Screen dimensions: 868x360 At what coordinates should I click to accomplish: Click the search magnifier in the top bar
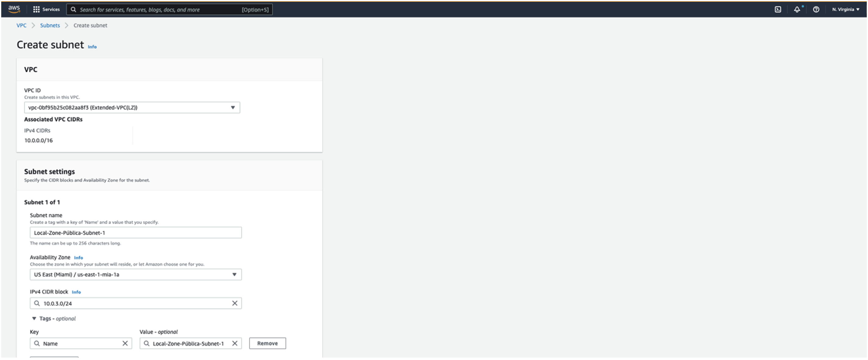[73, 9]
